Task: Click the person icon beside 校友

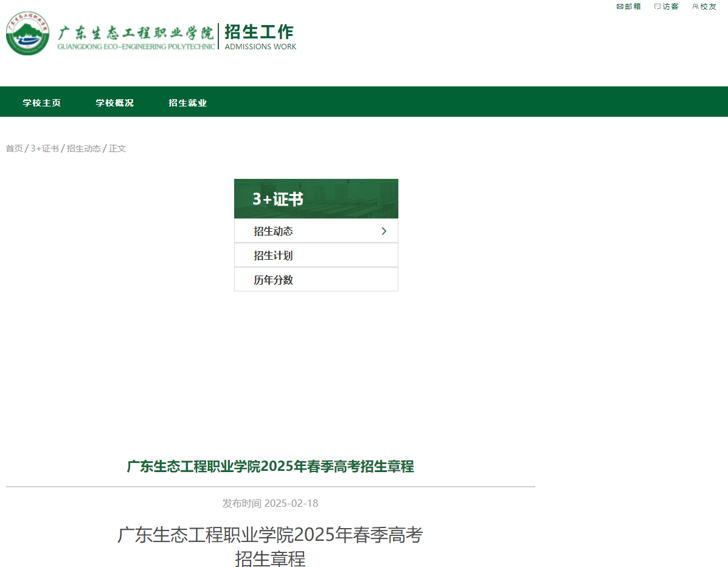Action: (x=695, y=6)
